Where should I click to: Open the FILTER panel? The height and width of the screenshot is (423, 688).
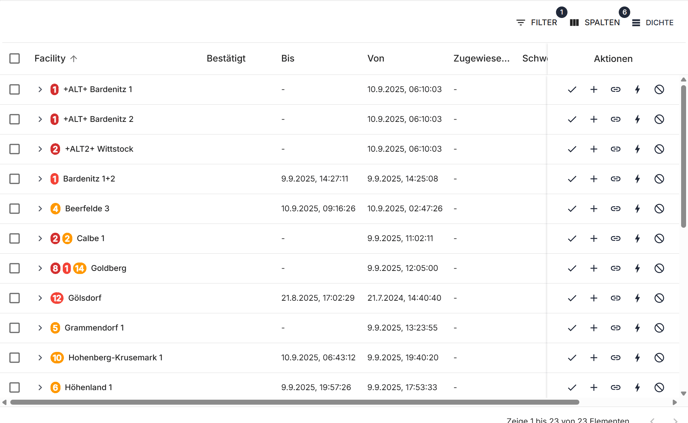click(x=537, y=22)
